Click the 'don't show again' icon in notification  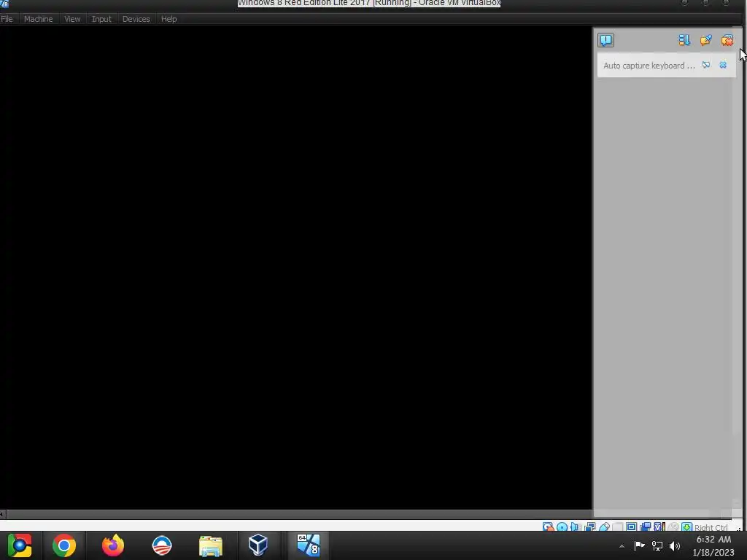click(x=706, y=65)
